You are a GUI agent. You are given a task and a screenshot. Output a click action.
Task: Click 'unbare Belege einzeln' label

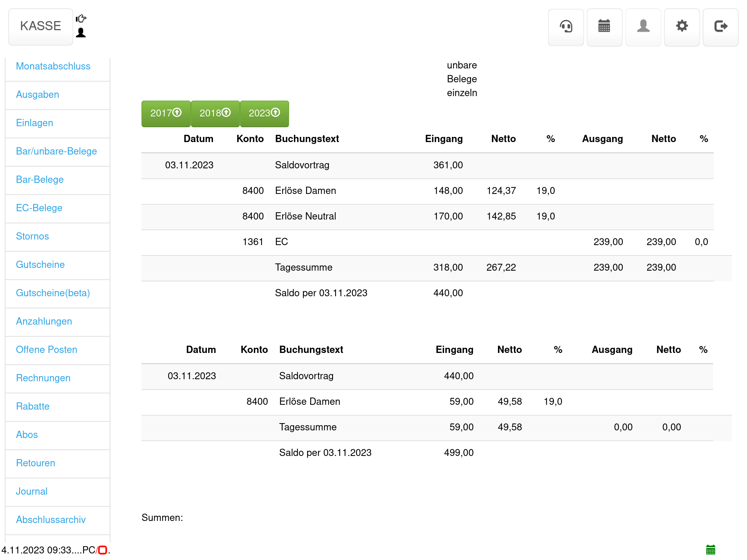click(462, 79)
